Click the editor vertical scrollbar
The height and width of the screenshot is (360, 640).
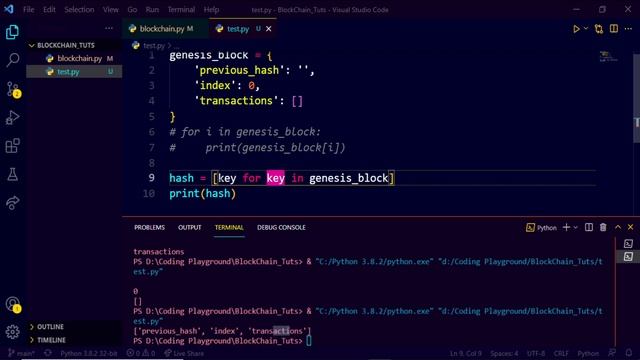click(636, 98)
